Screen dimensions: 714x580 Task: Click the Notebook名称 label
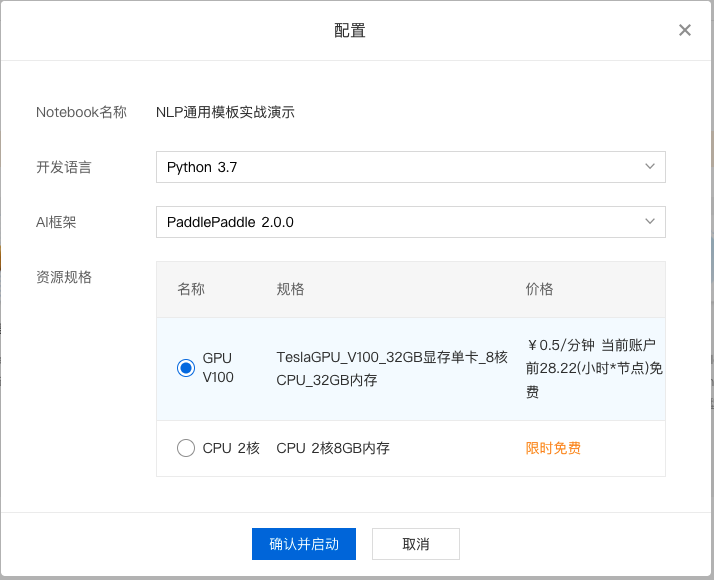pos(82,112)
